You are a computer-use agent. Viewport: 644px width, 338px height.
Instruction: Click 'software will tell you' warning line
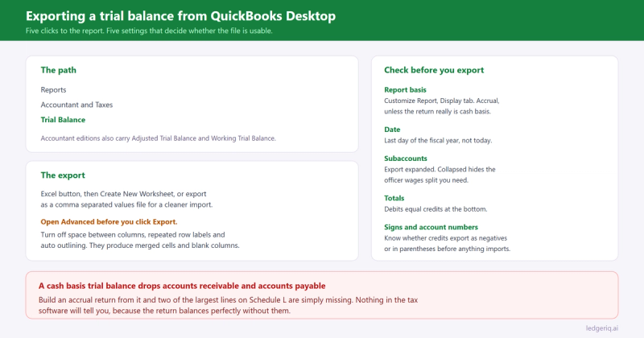(164, 311)
